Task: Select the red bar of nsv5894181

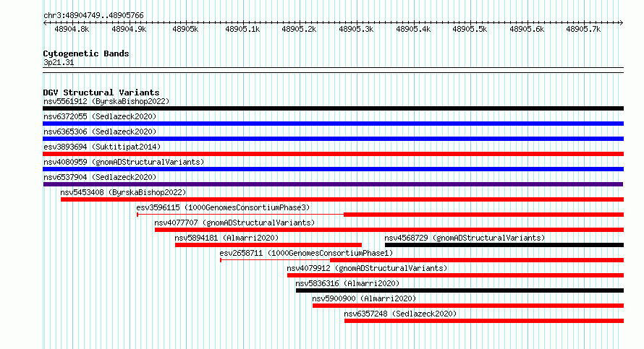Action: (x=268, y=245)
